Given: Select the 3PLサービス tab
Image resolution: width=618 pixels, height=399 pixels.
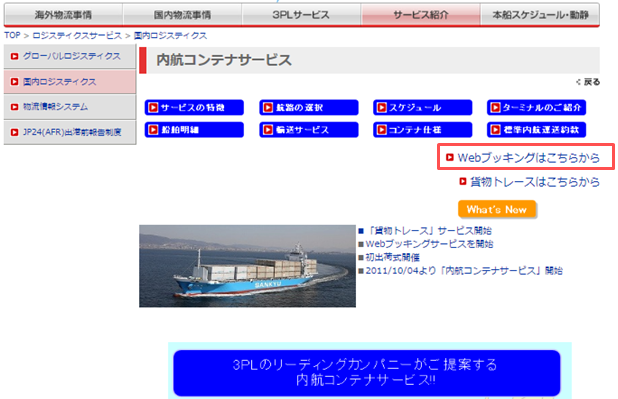Looking at the screenshot, I should pos(301,15).
